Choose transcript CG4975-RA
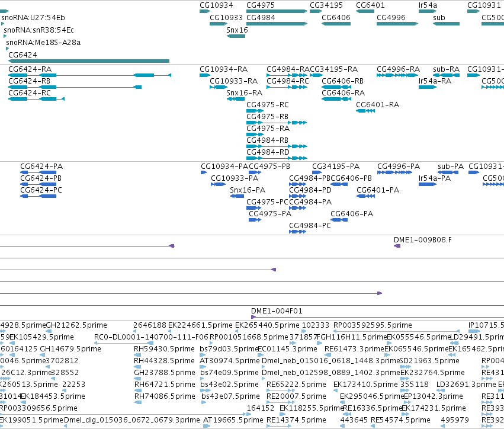504x429 pixels. tap(255, 135)
